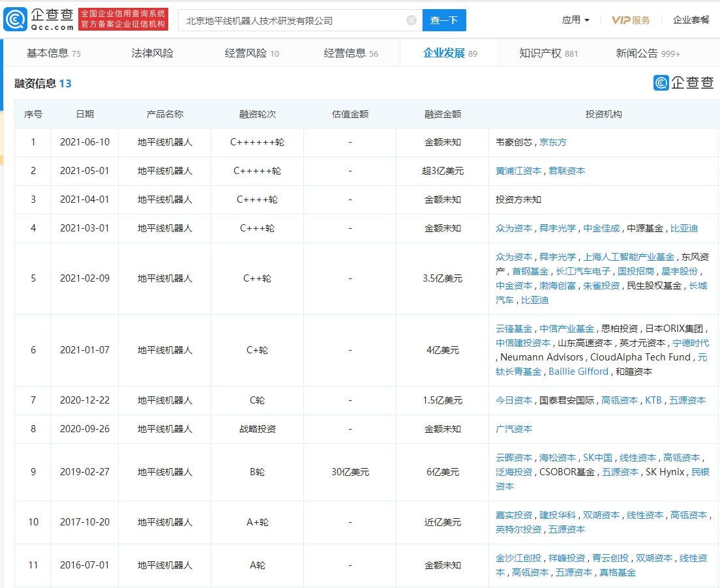
Task: Select the 3.5亿美元 amount cell
Action: click(443, 278)
